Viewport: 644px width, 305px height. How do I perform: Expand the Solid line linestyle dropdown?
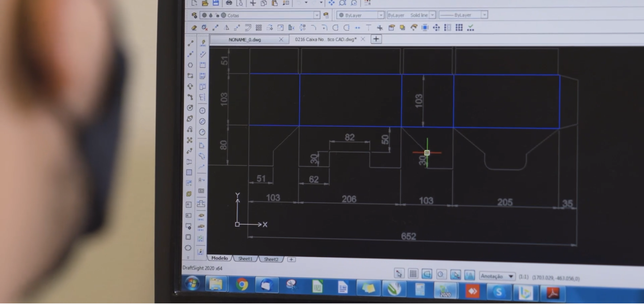point(432,15)
